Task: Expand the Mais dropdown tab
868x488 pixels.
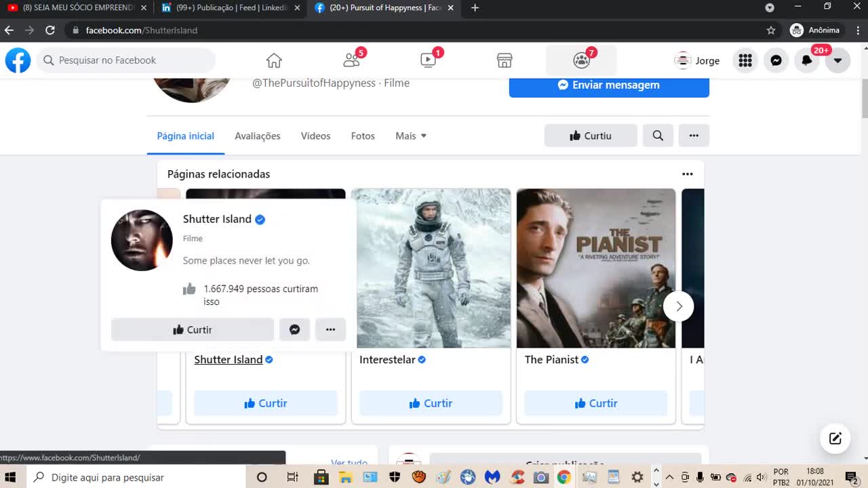Action: coord(411,136)
